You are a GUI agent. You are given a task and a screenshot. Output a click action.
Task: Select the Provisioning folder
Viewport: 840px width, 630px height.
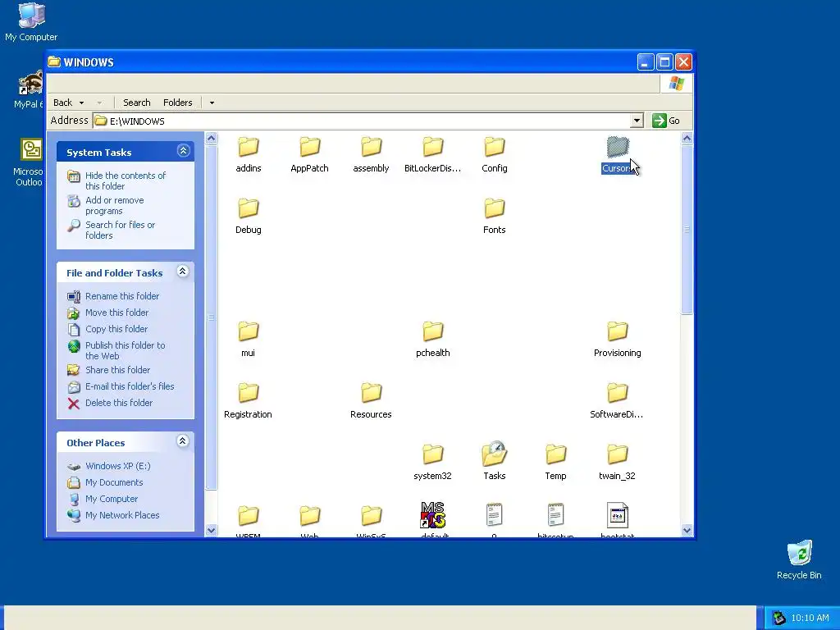(x=617, y=340)
